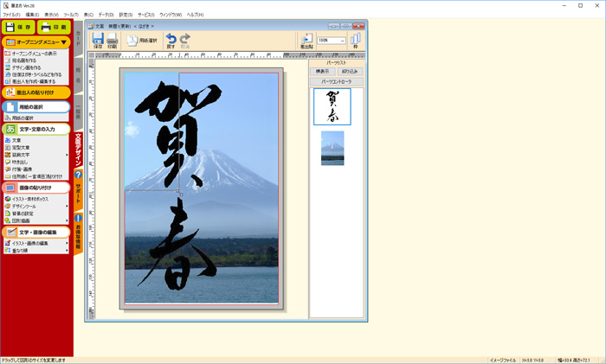Viewport: 606px width, 364px height.
Task: Click the undo (戻す) arrow icon
Action: pyautogui.click(x=171, y=40)
